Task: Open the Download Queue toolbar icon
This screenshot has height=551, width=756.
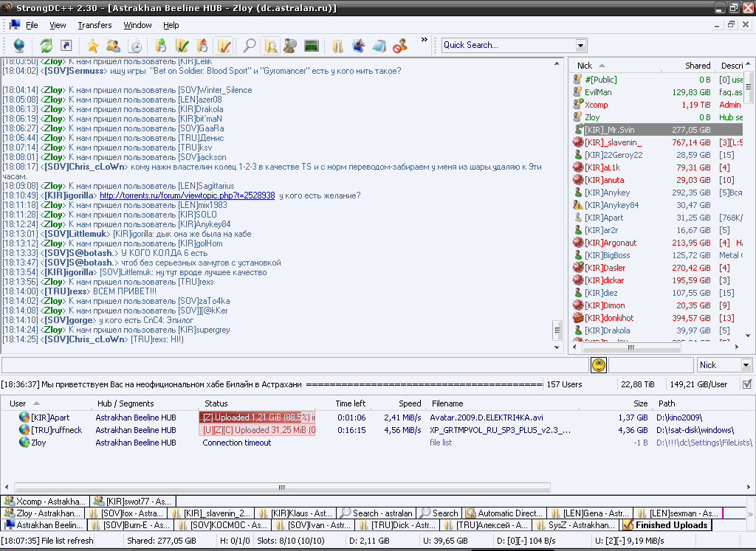Action: click(161, 46)
